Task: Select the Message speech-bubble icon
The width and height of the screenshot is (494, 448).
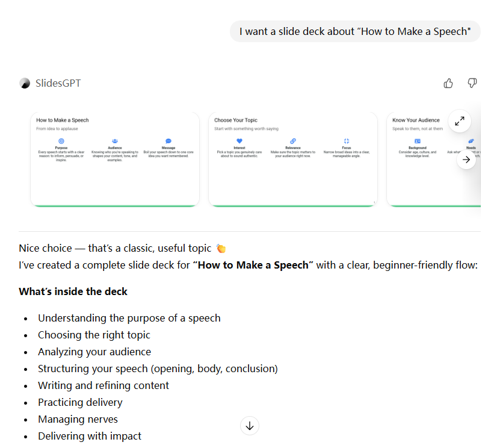Action: pyautogui.click(x=168, y=140)
